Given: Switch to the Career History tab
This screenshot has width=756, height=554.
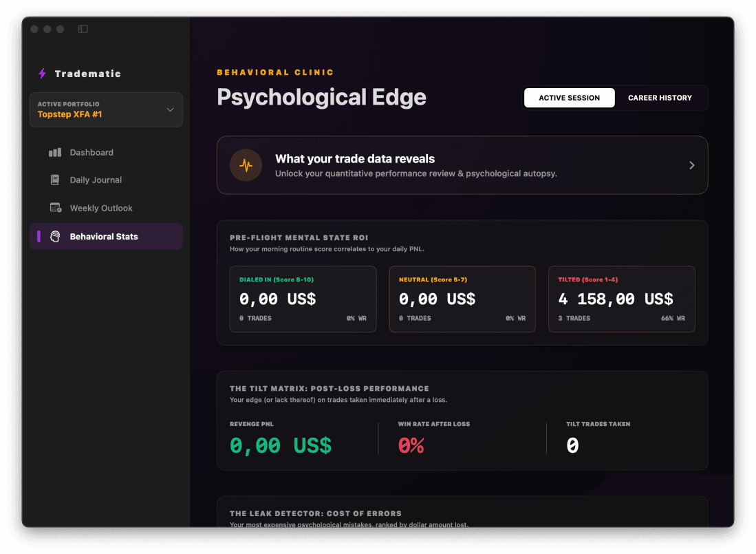Looking at the screenshot, I should coord(660,98).
